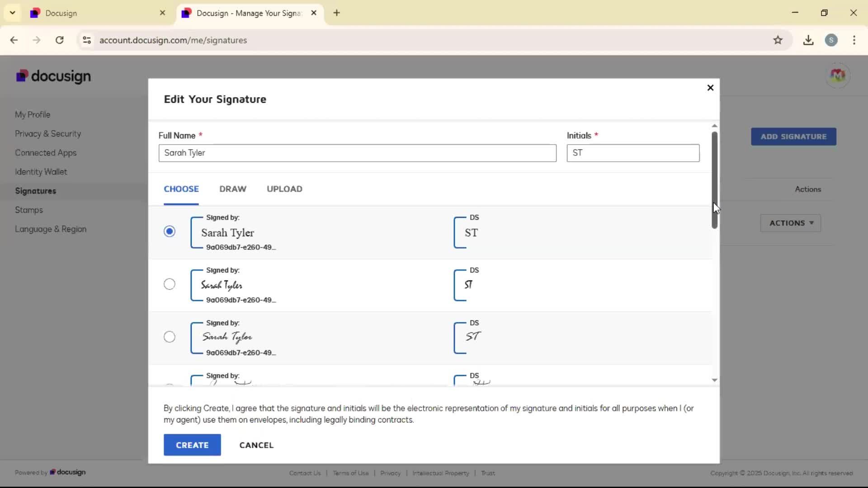This screenshot has width=868, height=488.
Task: Close the Manage Your Signature tab
Action: (x=314, y=13)
